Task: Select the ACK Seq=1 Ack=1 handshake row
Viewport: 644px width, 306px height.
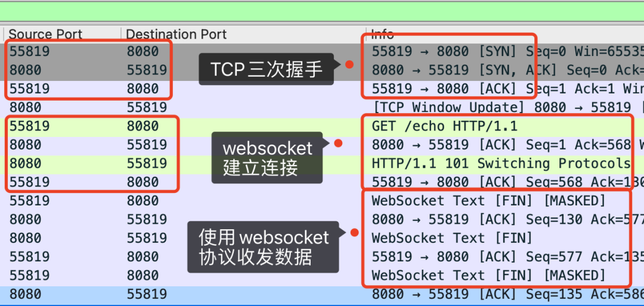Action: [322, 89]
